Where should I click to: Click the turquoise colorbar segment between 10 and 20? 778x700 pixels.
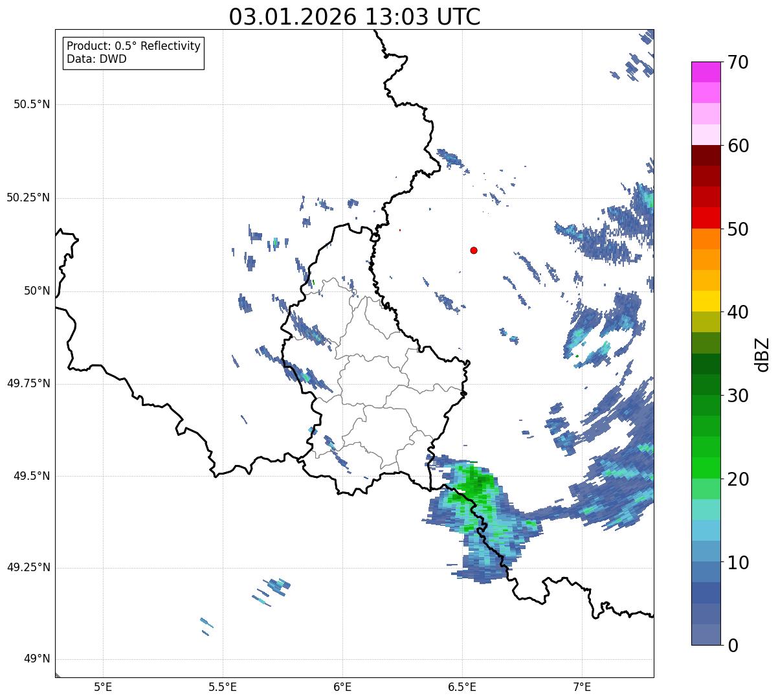click(x=705, y=510)
